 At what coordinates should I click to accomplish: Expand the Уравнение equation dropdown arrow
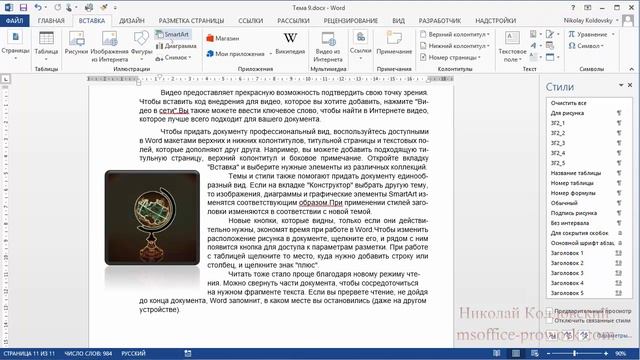pyautogui.click(x=613, y=35)
